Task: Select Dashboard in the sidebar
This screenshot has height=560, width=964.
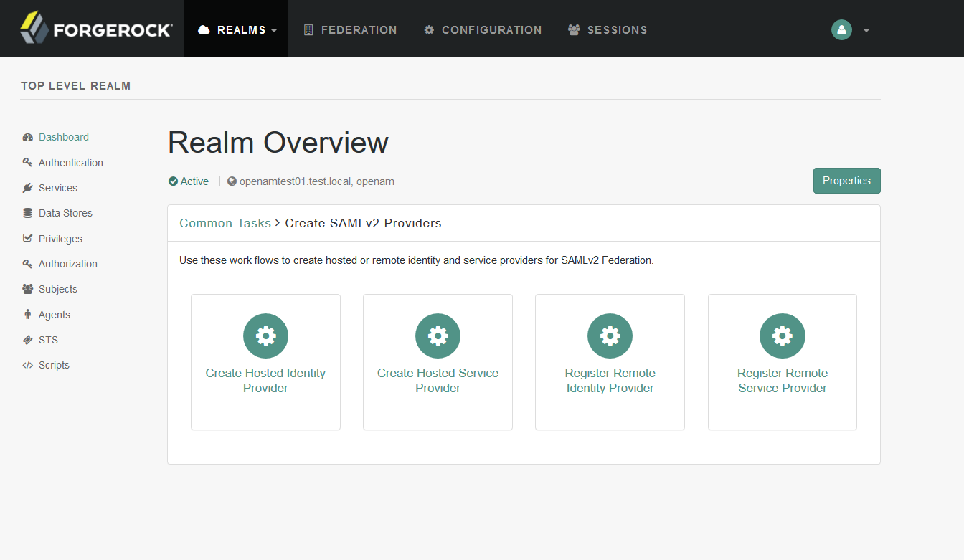Action: (x=64, y=137)
